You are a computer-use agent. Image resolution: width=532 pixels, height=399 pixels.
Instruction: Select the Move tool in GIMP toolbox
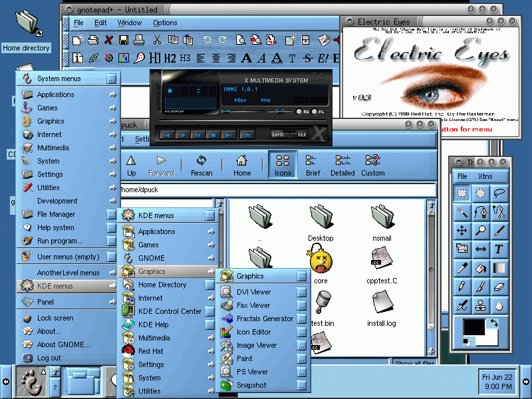(462, 231)
